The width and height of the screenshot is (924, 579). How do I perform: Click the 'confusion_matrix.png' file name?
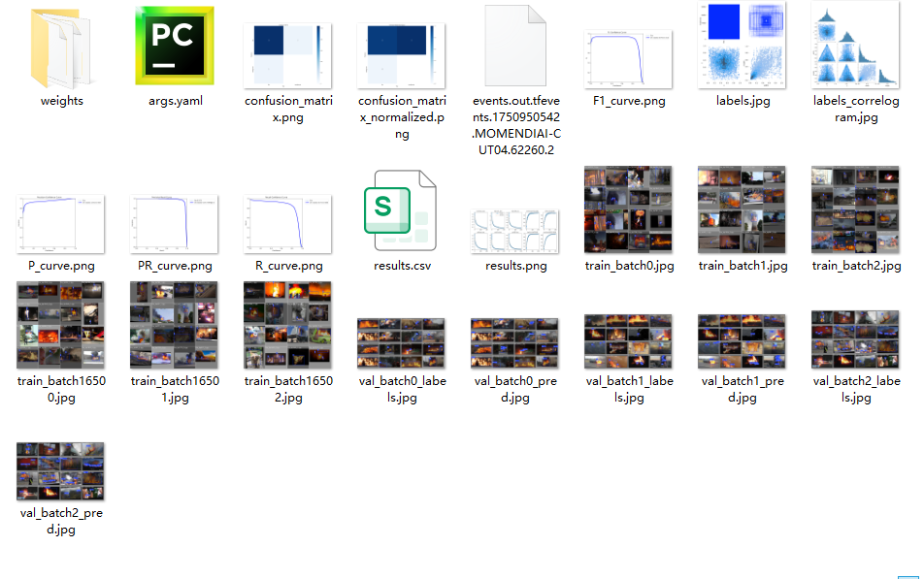288,109
